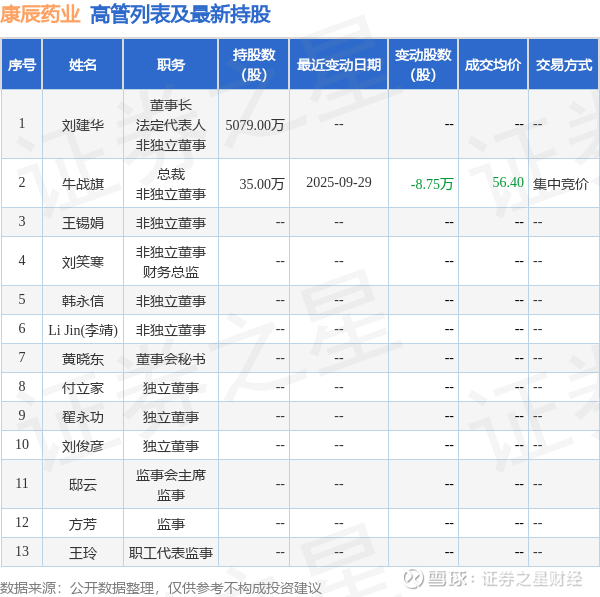Click the 职工代表监事 position

tap(171, 553)
